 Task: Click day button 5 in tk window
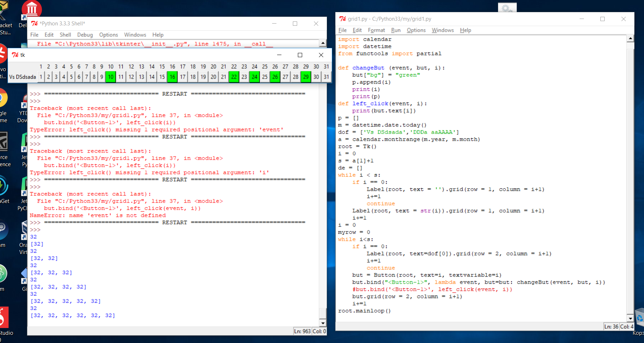click(x=72, y=77)
